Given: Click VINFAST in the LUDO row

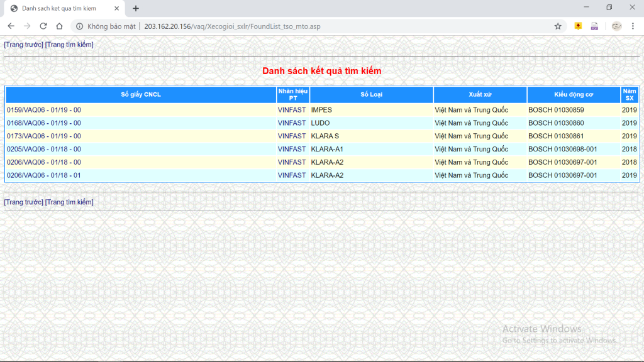Looking at the screenshot, I should (x=292, y=123).
